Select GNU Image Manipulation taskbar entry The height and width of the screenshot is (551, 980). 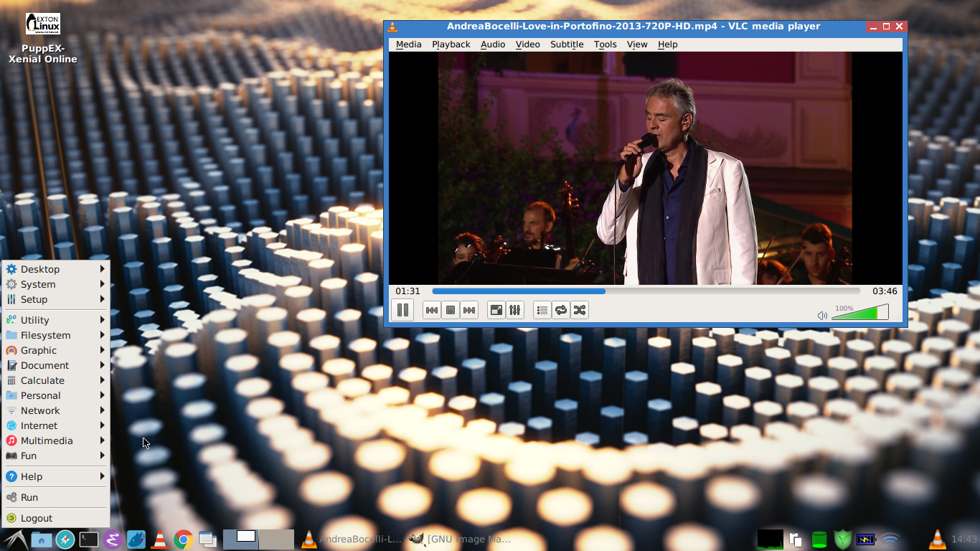461,540
